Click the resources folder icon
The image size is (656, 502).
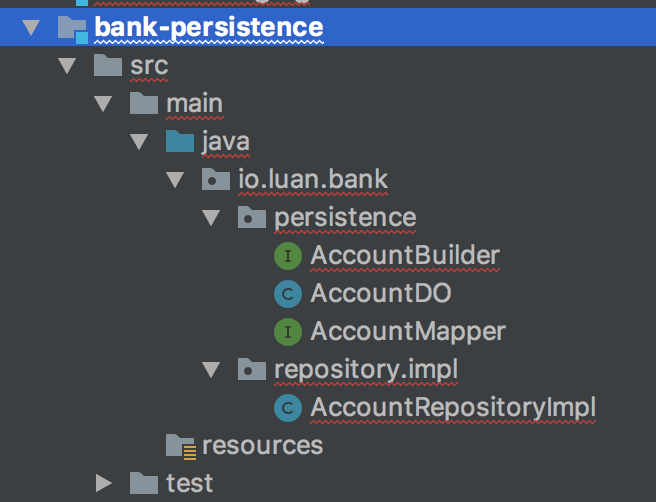pyautogui.click(x=181, y=447)
